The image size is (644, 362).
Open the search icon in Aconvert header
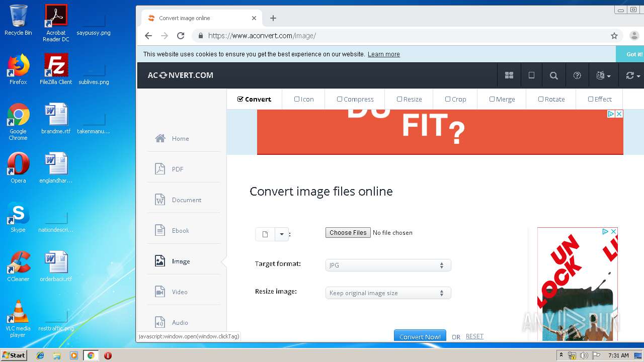pos(554,75)
